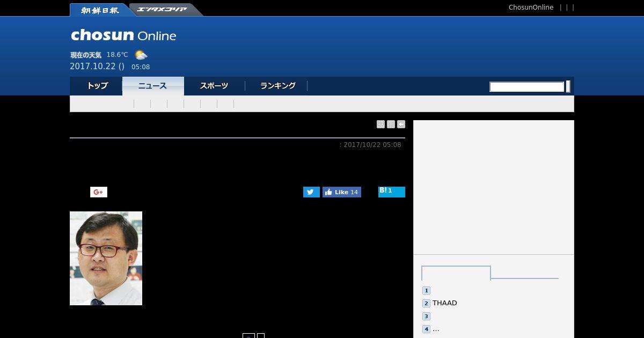Click the search submit button beside field

pos(568,86)
